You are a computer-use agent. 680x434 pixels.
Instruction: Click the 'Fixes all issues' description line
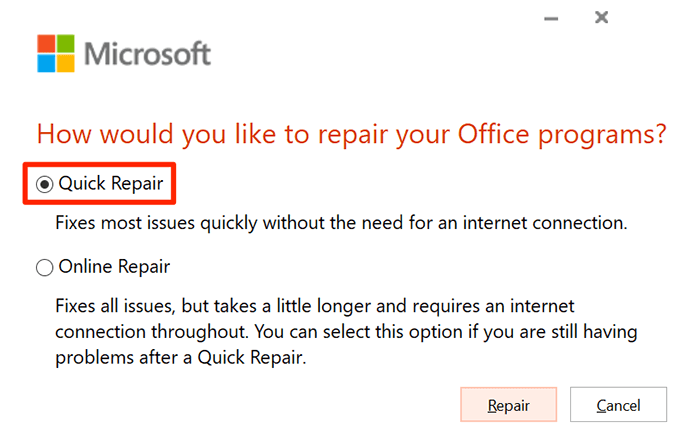tap(334, 306)
